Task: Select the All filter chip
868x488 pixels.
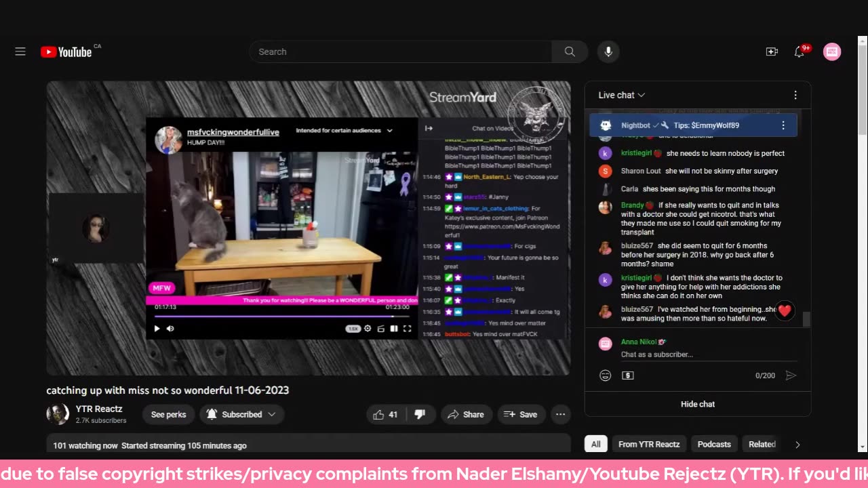Action: tap(595, 445)
